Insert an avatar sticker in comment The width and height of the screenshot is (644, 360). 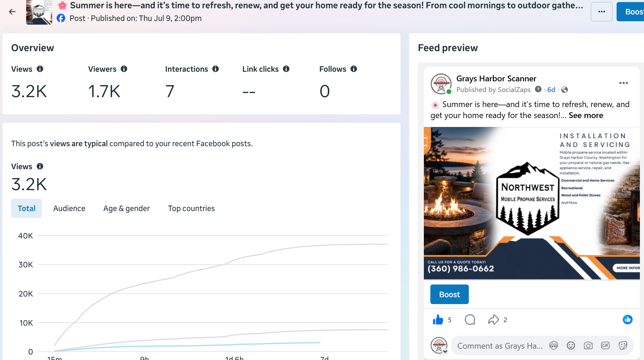click(x=553, y=346)
